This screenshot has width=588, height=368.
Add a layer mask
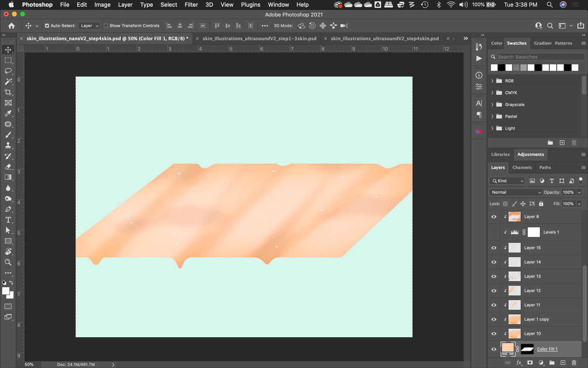tap(530, 363)
